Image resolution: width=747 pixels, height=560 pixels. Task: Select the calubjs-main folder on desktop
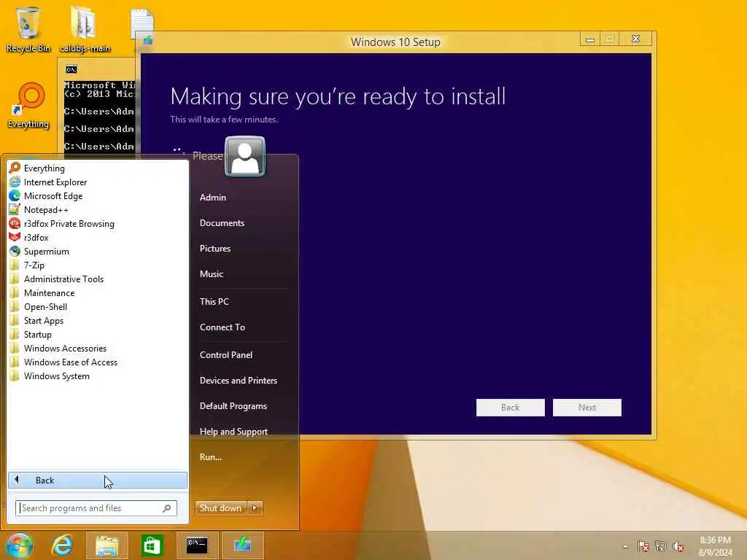[x=85, y=29]
